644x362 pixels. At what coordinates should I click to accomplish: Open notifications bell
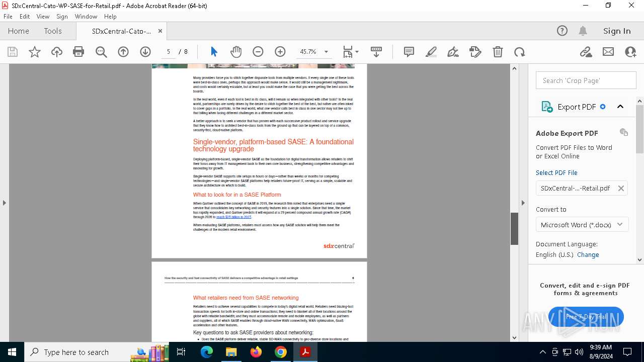583,31
